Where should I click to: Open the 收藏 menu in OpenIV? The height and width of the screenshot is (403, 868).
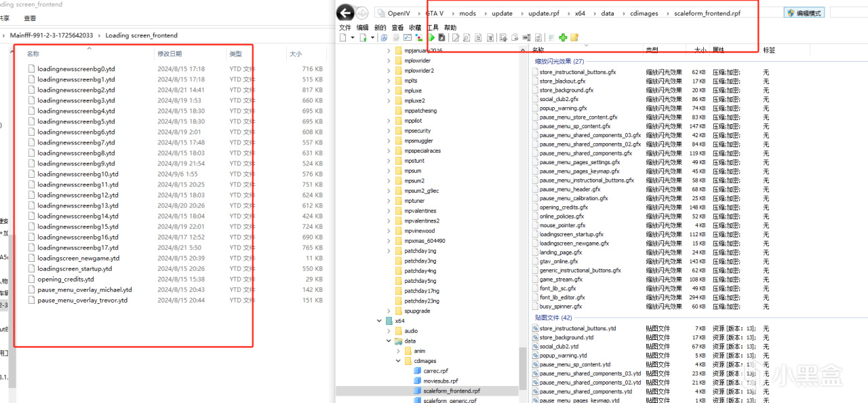click(415, 28)
